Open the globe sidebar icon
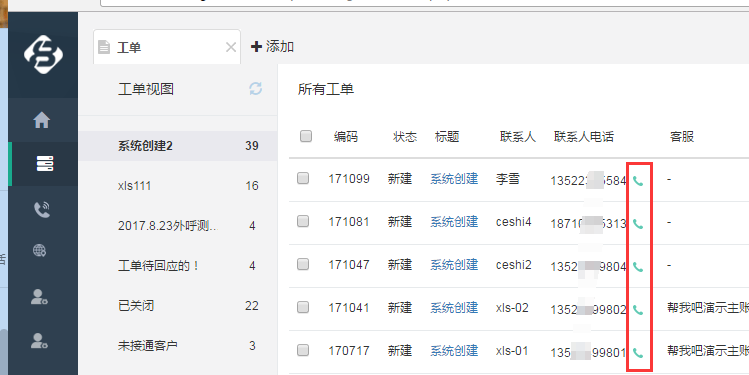 (40, 250)
